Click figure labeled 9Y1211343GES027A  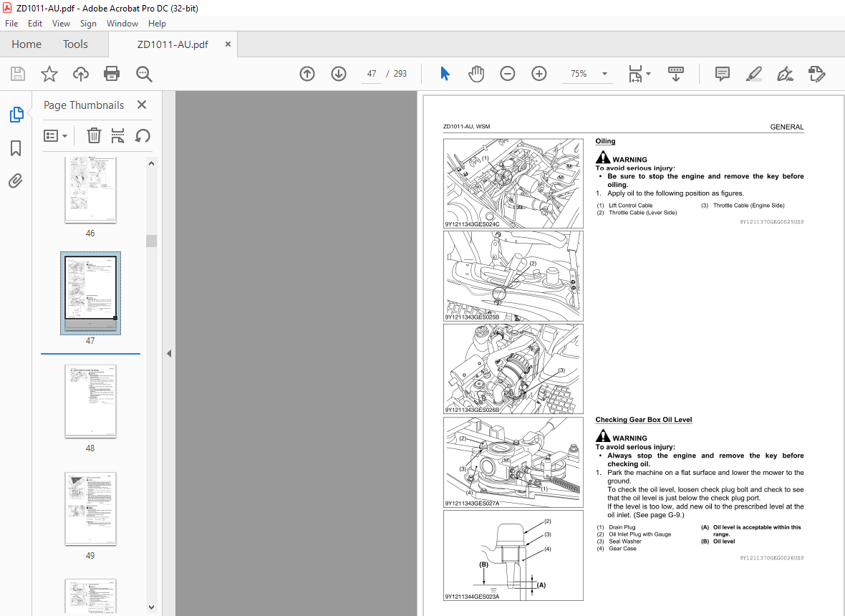click(x=513, y=462)
